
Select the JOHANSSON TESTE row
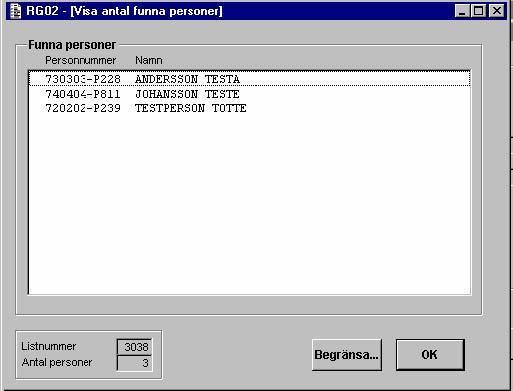tap(250, 94)
